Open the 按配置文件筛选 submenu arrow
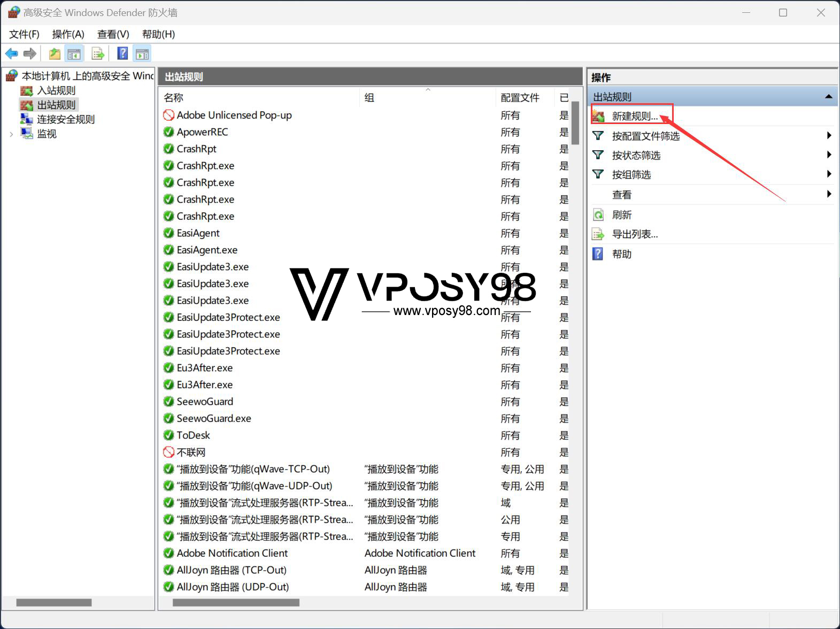 point(829,136)
